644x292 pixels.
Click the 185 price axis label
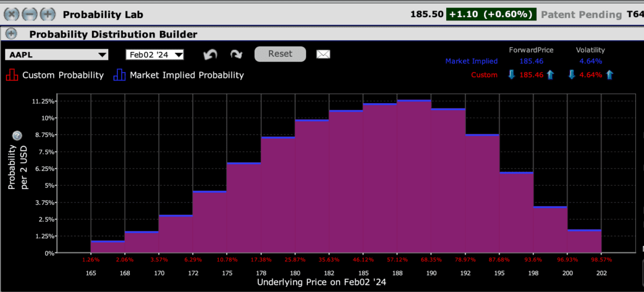[x=363, y=273]
